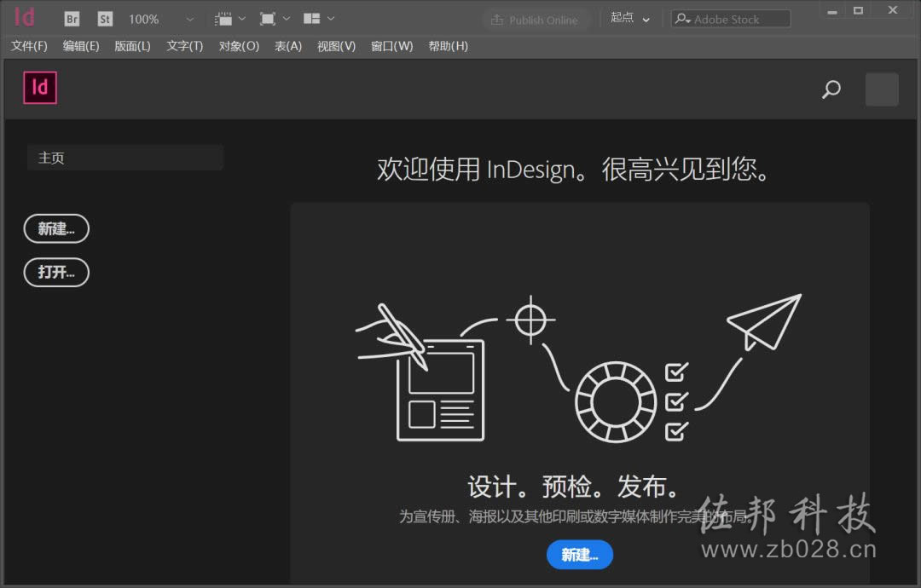Viewport: 921px width, 588px height.
Task: Open the user profile avatar box
Action: pyautogui.click(x=882, y=89)
